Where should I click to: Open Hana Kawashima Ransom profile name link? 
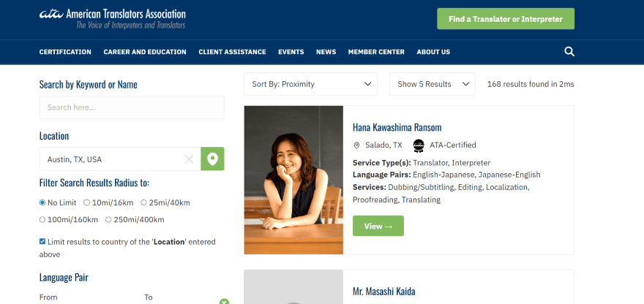pos(397,128)
